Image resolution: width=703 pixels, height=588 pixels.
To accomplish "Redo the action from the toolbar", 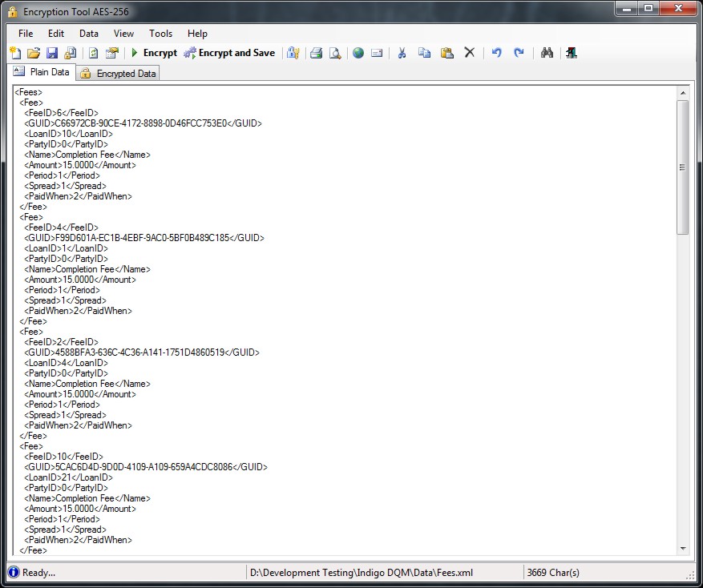I will tap(519, 53).
